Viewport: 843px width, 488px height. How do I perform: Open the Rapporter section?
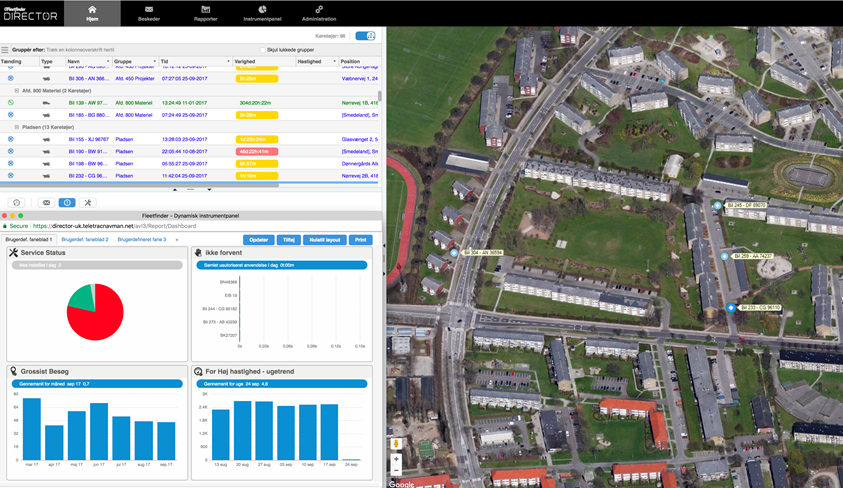[205, 13]
